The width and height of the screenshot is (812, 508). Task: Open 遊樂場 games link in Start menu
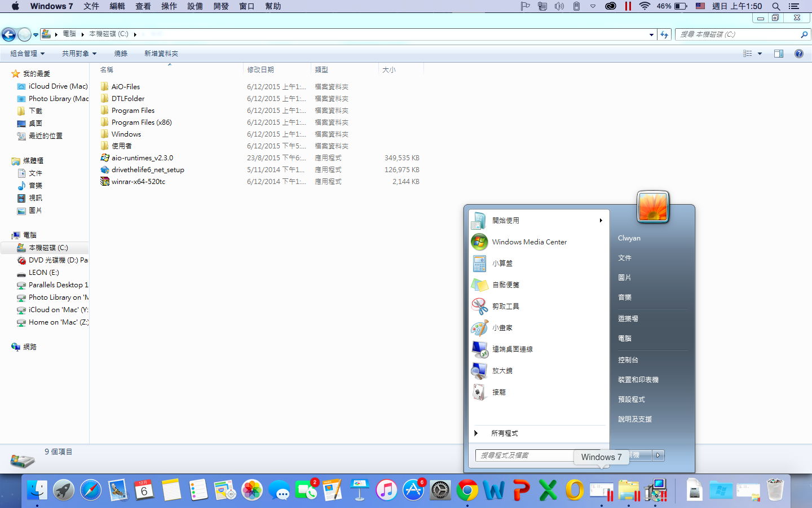point(628,319)
